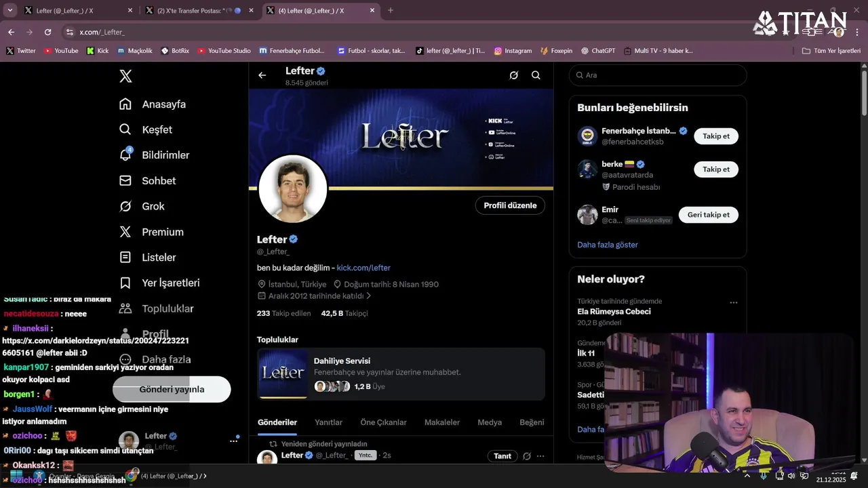Open the Chrome tab search dropdown
The image size is (868, 488).
9,10
